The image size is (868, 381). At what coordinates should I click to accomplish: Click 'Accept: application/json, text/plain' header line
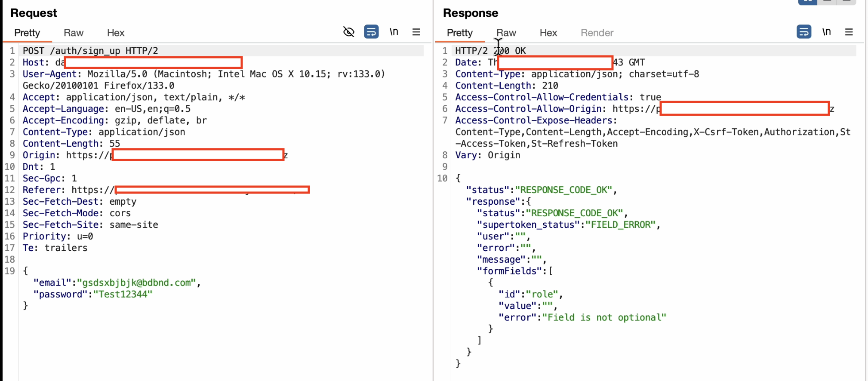coord(134,97)
